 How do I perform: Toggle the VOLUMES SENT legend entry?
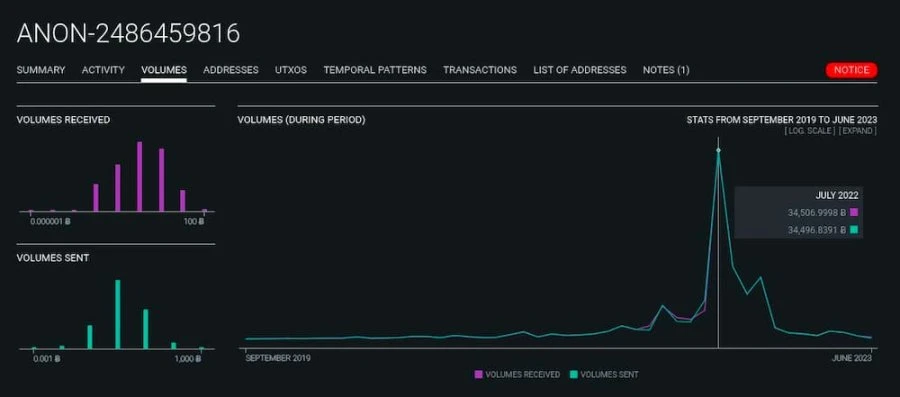point(604,375)
